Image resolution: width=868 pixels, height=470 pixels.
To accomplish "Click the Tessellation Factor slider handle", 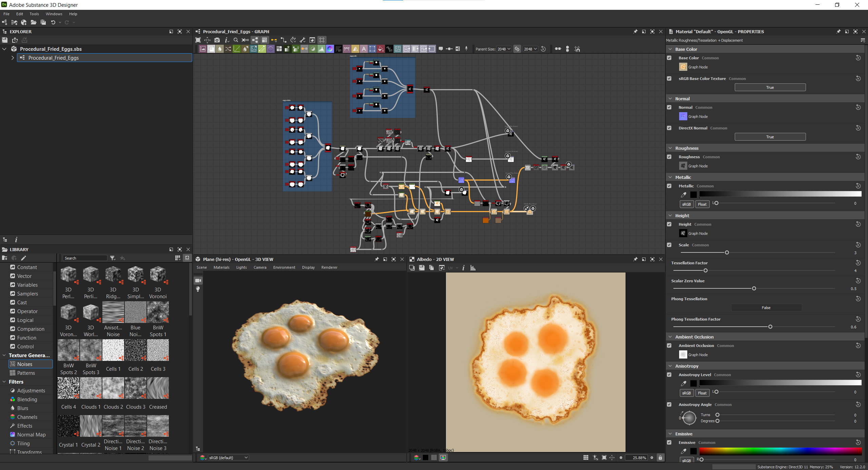I will pyautogui.click(x=706, y=271).
